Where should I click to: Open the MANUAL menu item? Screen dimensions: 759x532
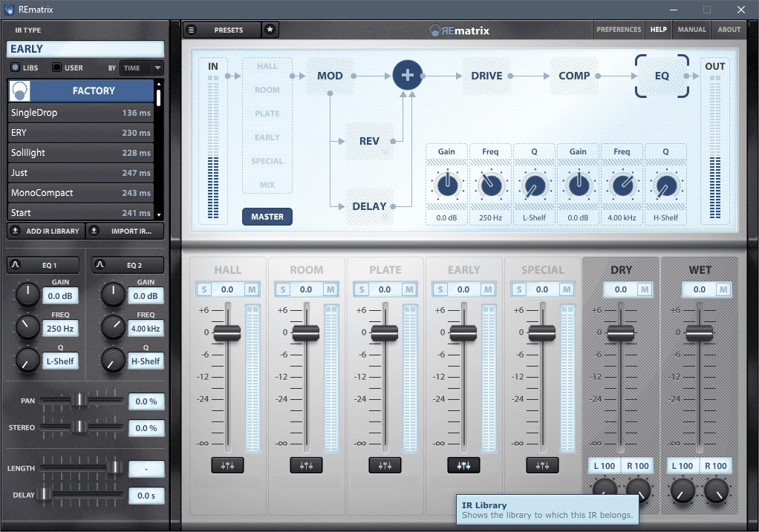[x=691, y=30]
